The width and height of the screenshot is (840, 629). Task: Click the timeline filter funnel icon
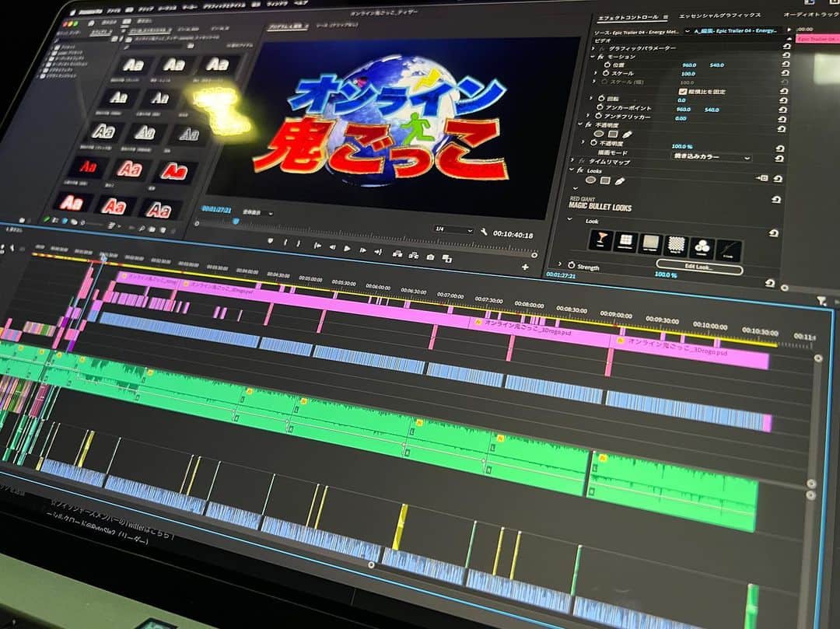click(821, 302)
